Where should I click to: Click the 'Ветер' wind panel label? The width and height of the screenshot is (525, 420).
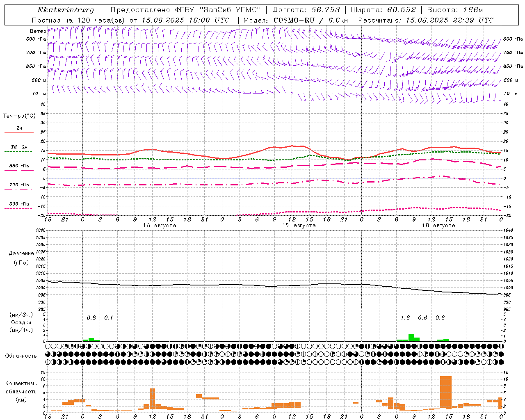click(38, 31)
